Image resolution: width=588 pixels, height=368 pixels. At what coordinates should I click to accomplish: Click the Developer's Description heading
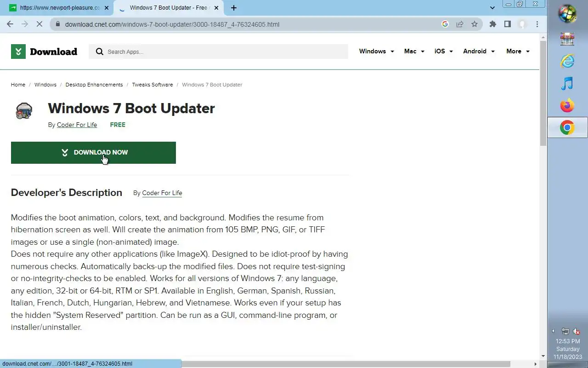[x=67, y=193]
